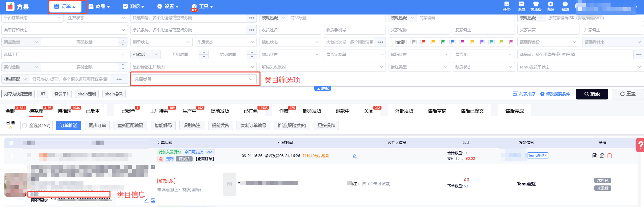Expand the 选择类目 category dropdown

click(194, 79)
